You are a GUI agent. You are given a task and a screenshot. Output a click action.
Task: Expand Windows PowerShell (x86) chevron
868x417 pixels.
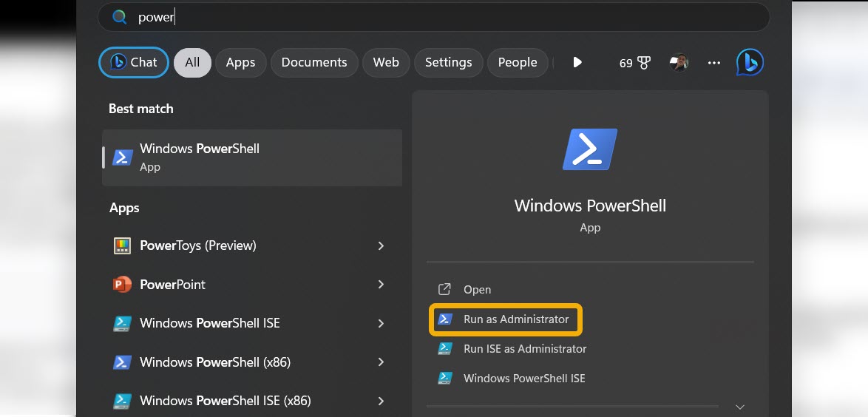(x=381, y=362)
